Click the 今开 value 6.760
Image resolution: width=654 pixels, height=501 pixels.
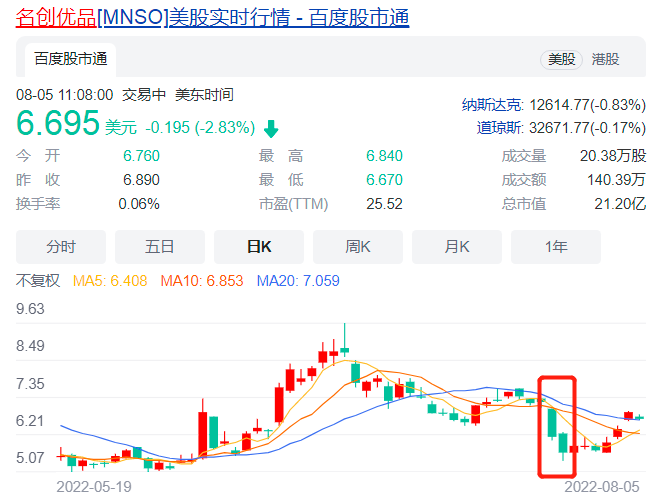141,156
